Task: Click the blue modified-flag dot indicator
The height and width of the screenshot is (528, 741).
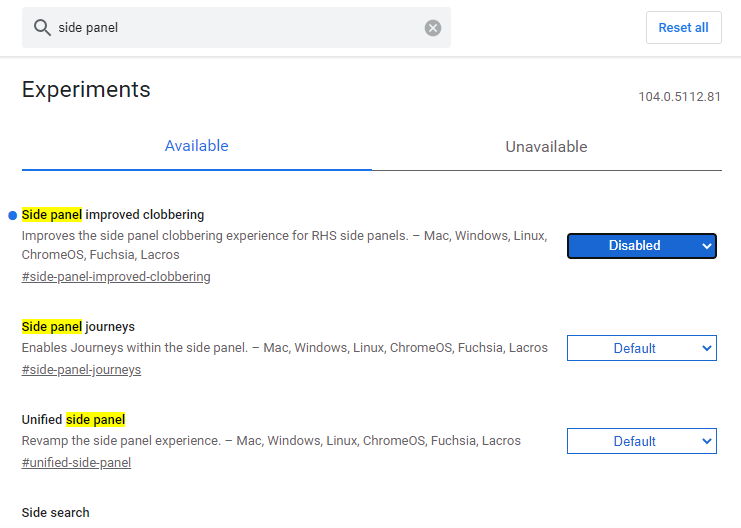Action: tap(13, 216)
